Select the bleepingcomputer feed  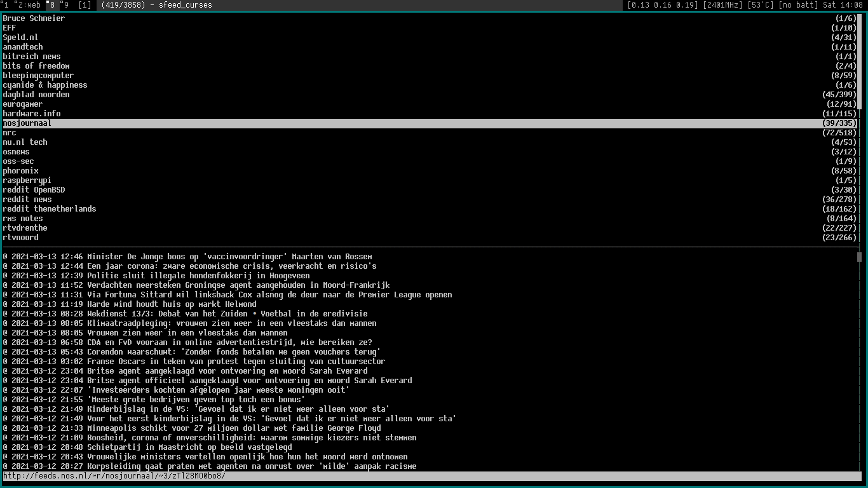pyautogui.click(x=38, y=76)
